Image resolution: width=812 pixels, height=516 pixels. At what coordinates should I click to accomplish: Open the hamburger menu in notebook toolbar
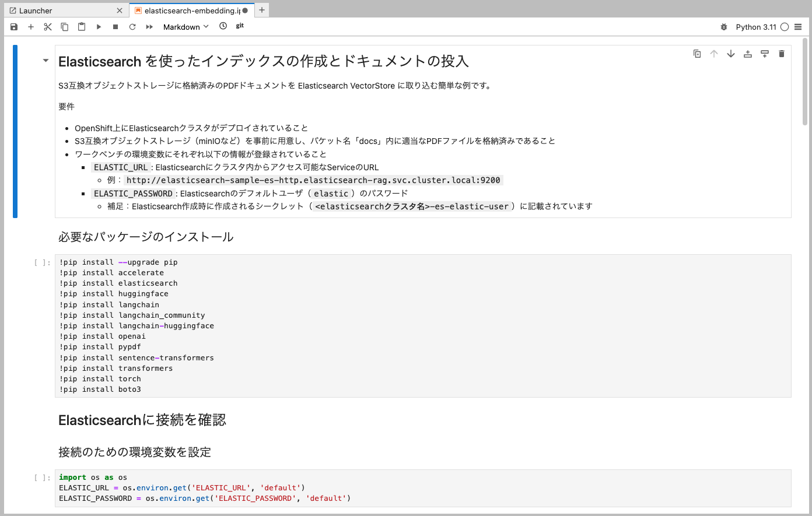click(x=798, y=27)
